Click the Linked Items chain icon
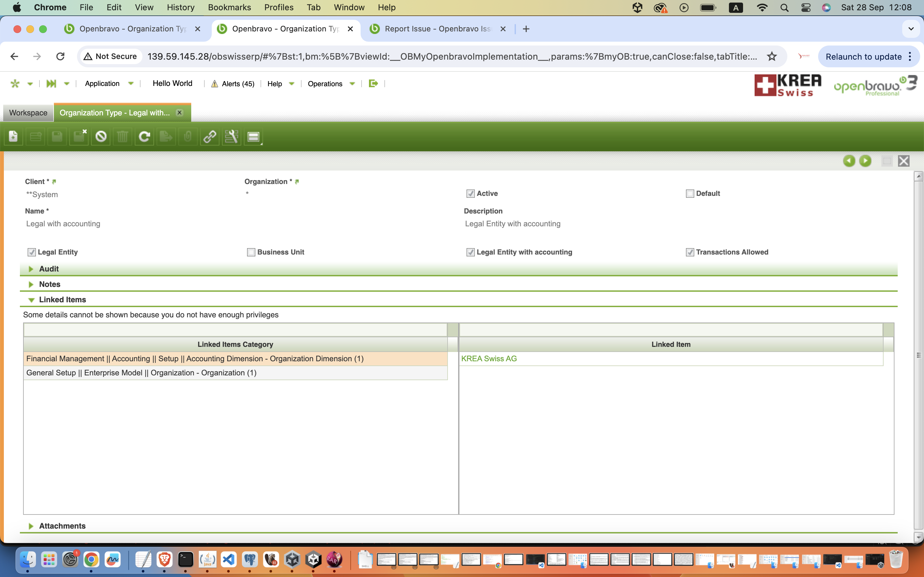 point(210,137)
